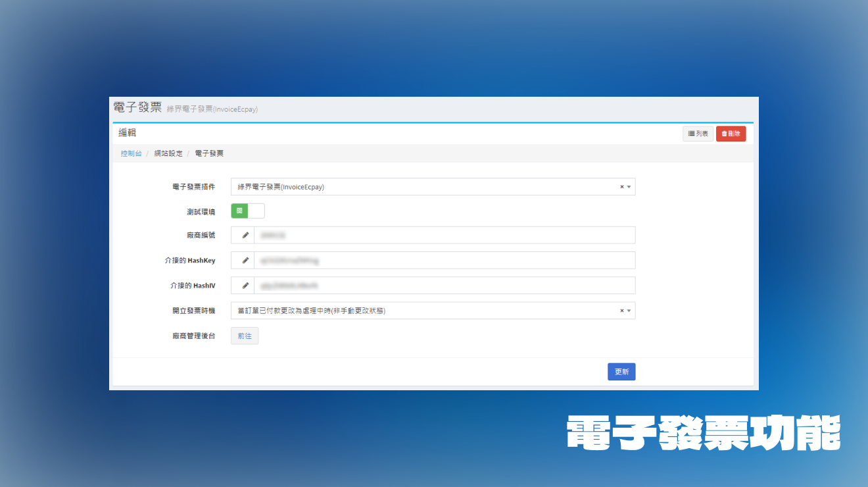The image size is (868, 487).
Task: Clear the 開立發票時機 selection with × icon
Action: (621, 311)
